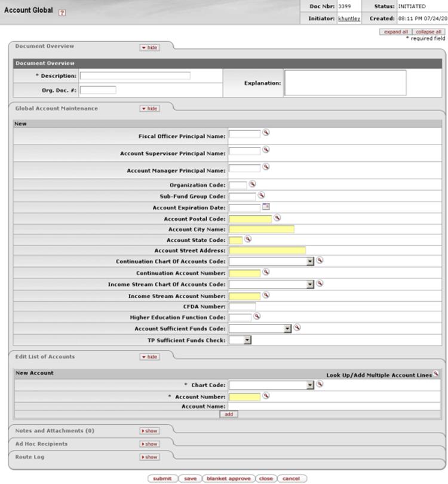Viewport: 448px width, 484px height.
Task: Open Higher Education Function Code lookup
Action: [x=257, y=316]
